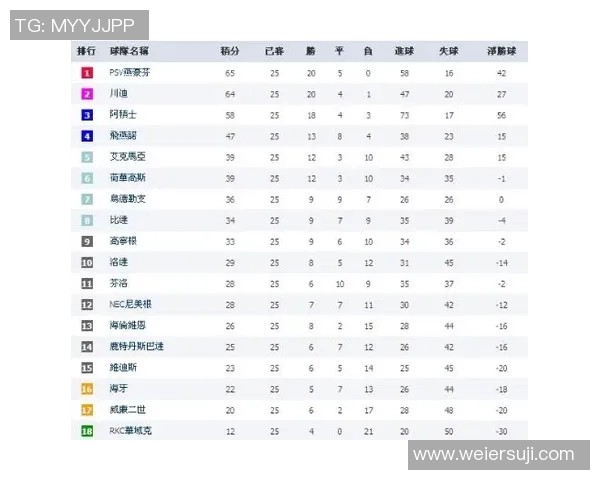Click the TG: MYYJJPP label
This screenshot has height=480, width=600.
(x=79, y=25)
